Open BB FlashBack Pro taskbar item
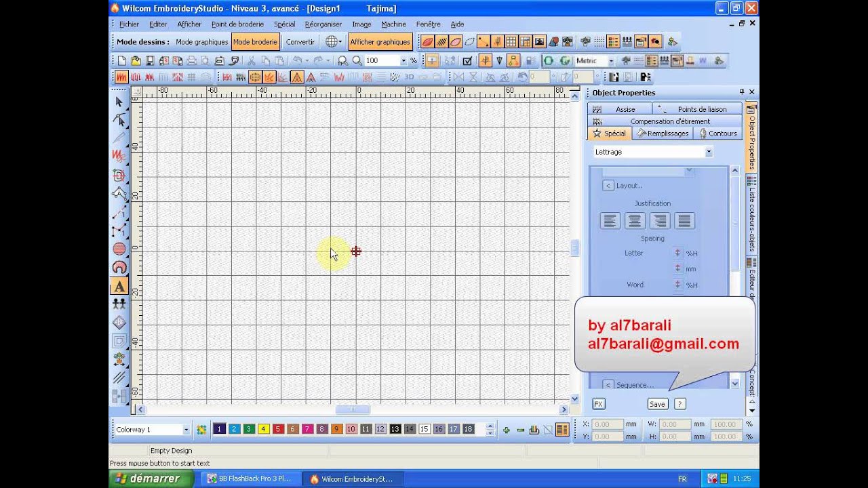868x488 pixels. pos(250,479)
